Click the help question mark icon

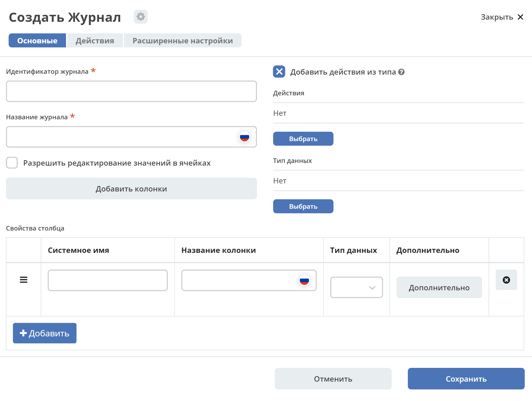tap(401, 72)
